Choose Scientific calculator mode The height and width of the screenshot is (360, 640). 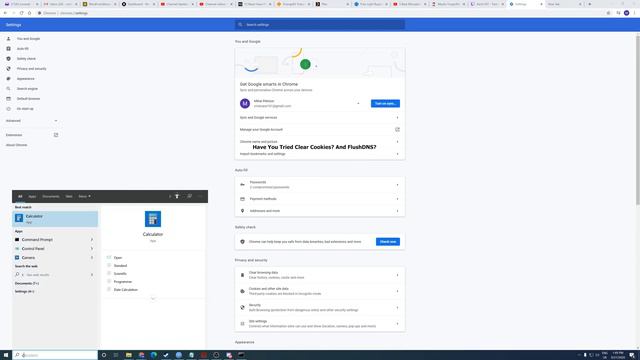pos(120,273)
